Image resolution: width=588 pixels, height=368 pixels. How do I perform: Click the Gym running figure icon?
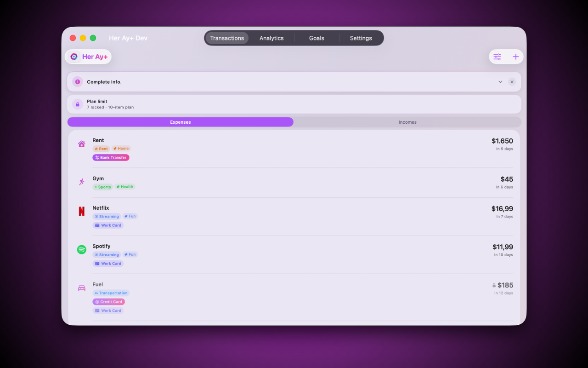[x=82, y=182]
